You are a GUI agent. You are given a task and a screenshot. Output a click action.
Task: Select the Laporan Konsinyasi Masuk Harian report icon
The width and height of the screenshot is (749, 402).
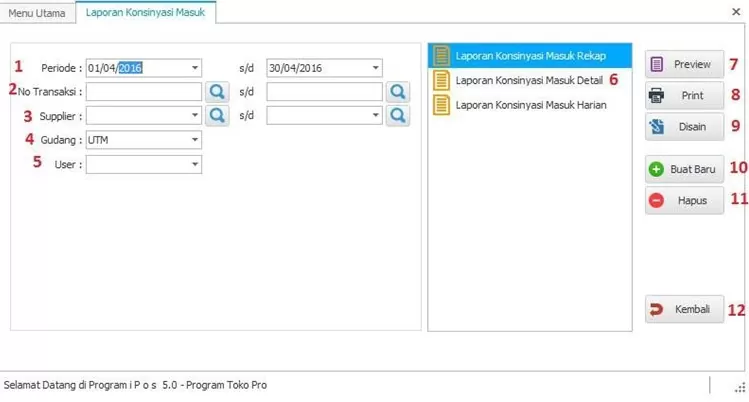(x=441, y=104)
